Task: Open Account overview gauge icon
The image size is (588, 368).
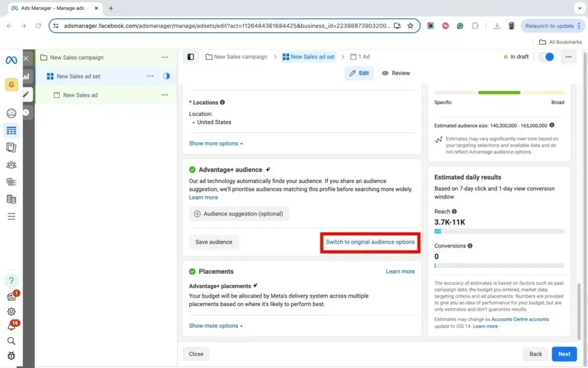Action: 11,113
